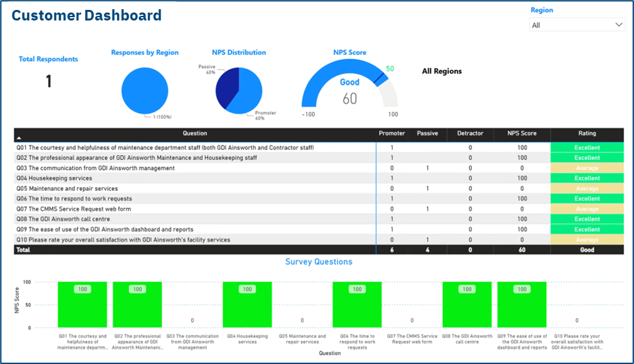Sort table by Detractor column header
This screenshot has height=364, width=634.
pos(470,133)
